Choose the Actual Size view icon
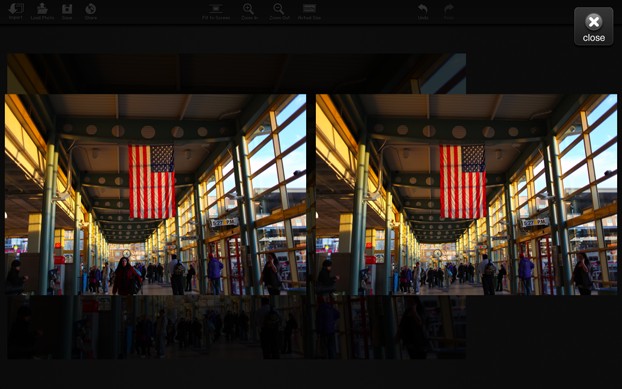622x389 pixels. coord(309,9)
